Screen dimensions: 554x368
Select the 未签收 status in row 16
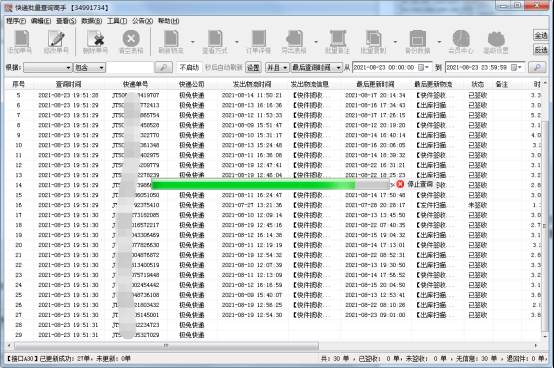tap(478, 205)
